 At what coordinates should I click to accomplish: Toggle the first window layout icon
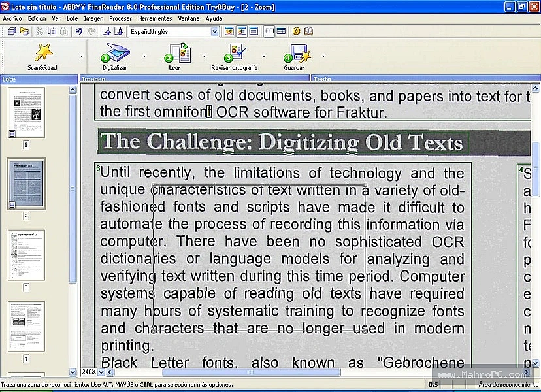click(x=229, y=31)
